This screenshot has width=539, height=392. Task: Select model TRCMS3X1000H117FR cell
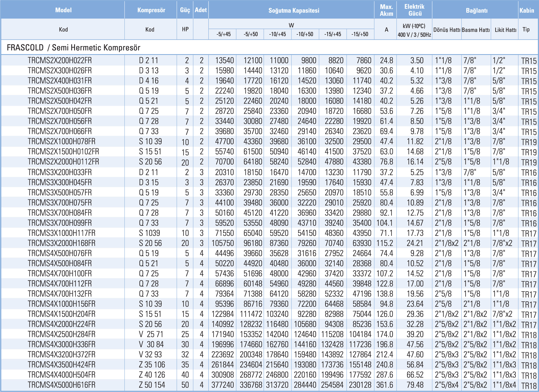click(x=61, y=233)
